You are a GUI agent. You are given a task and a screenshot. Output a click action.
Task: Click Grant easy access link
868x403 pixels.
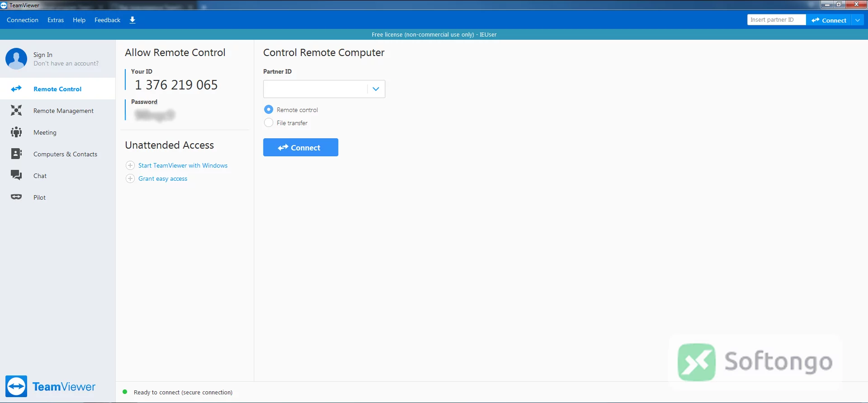tap(163, 178)
